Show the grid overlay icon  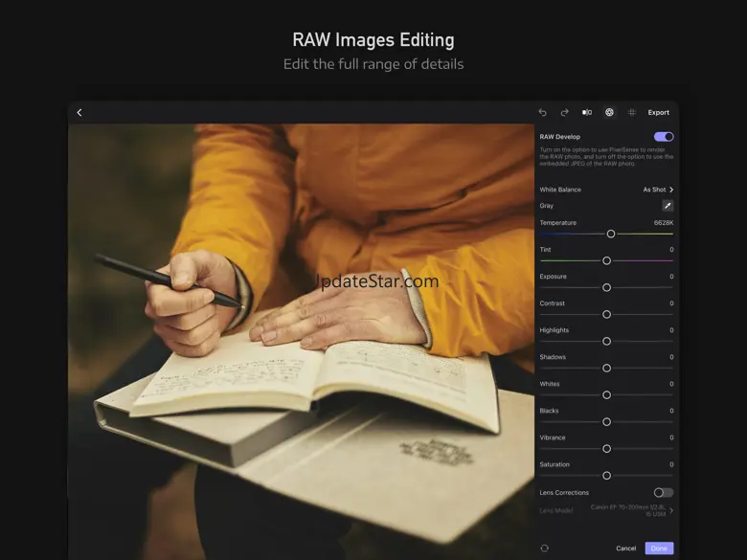click(x=631, y=113)
